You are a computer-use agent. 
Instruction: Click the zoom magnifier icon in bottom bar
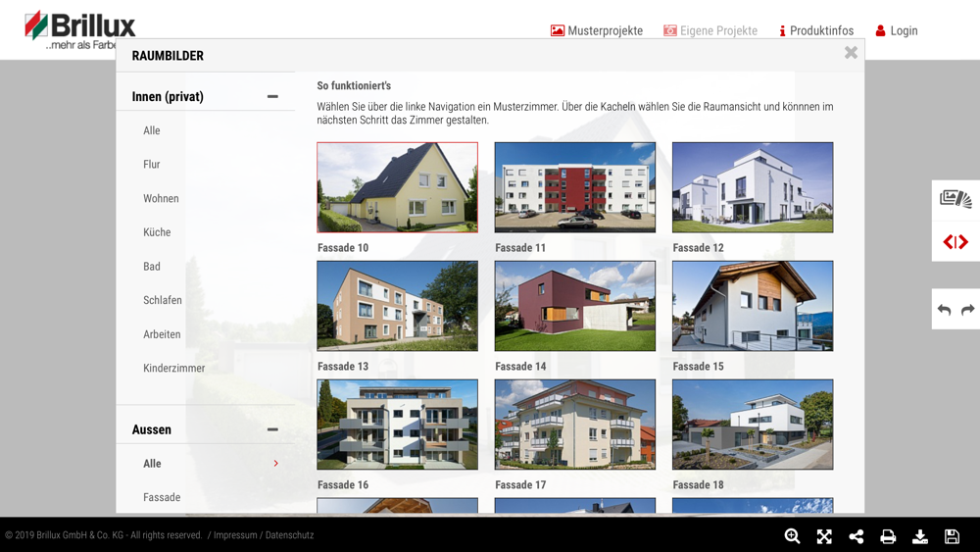coord(792,535)
